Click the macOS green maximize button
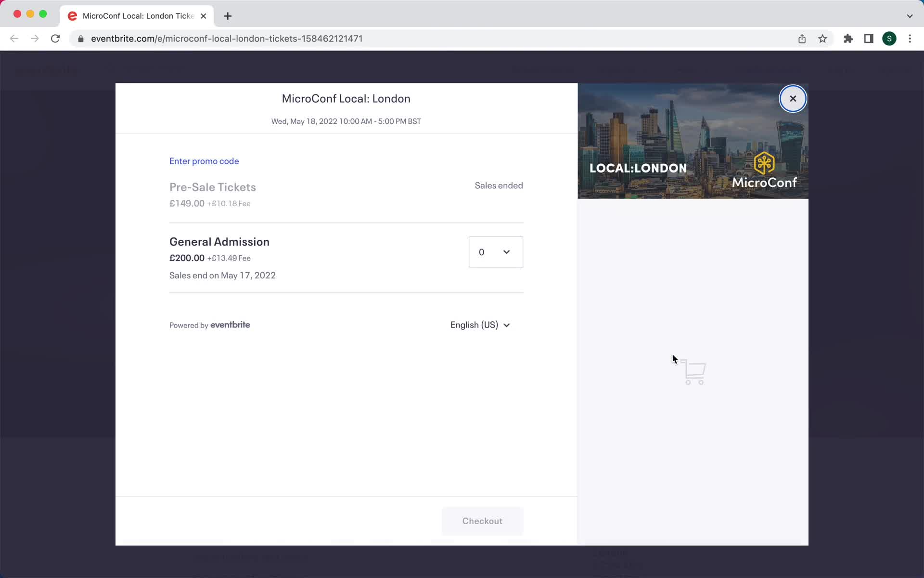 43,14
